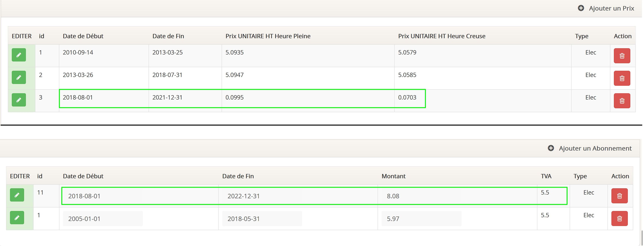Image resolution: width=644 pixels, height=250 pixels.
Task: Click the Montant column header
Action: tap(393, 176)
